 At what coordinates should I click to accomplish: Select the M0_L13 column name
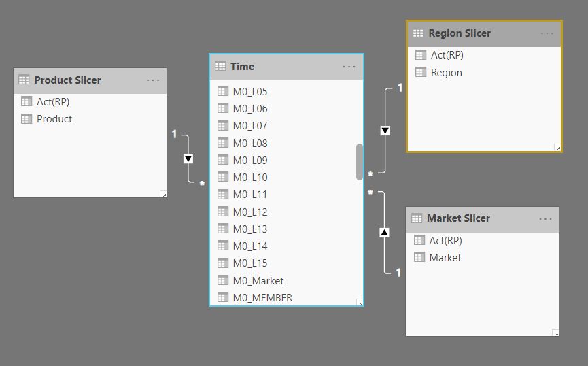pyautogui.click(x=250, y=229)
